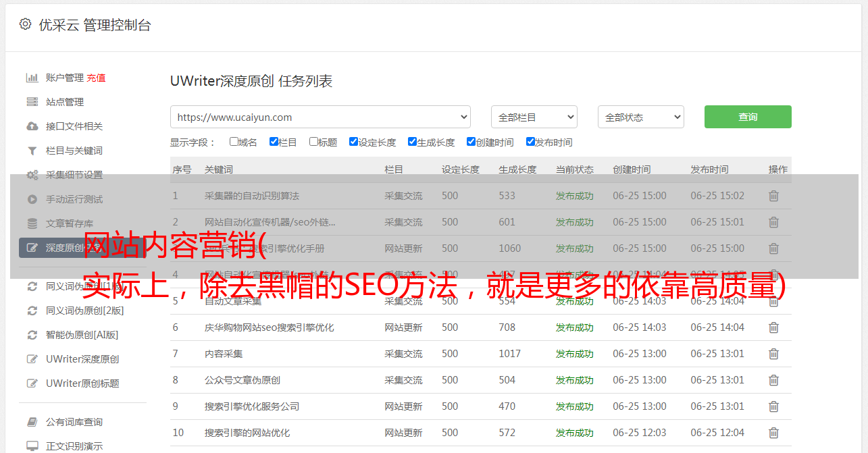The image size is (868, 453).
Task: Enable the 标题 display field checkbox
Action: [313, 142]
